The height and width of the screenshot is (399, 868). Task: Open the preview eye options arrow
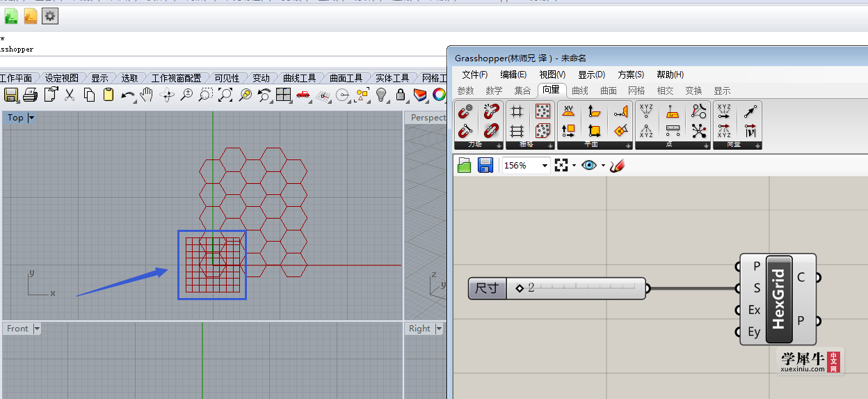603,166
